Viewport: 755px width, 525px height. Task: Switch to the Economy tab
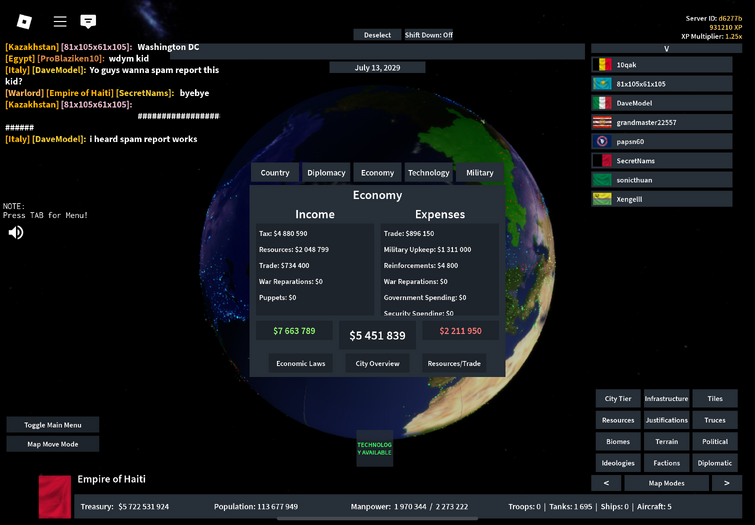378,172
